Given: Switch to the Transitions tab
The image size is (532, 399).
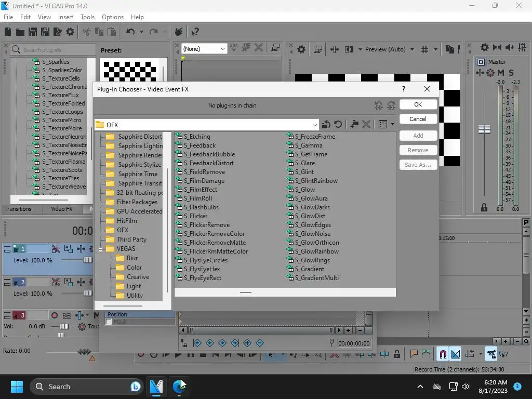Looking at the screenshot, I should [18, 209].
